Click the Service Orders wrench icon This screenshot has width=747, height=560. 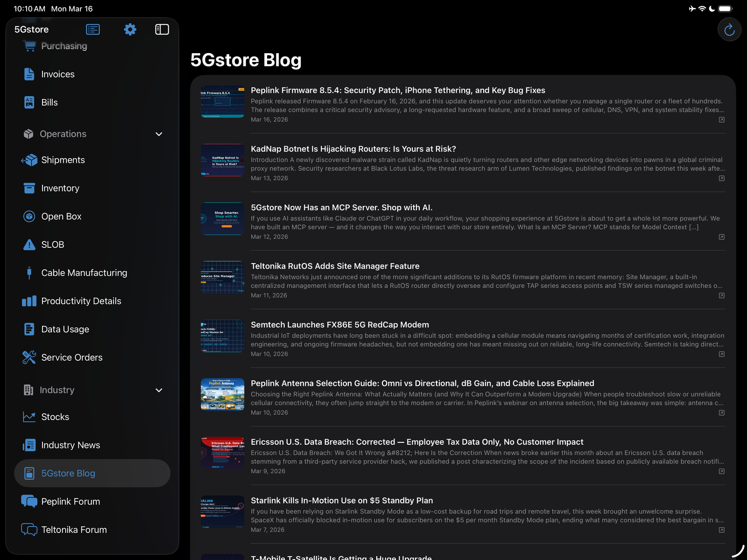coord(29,357)
